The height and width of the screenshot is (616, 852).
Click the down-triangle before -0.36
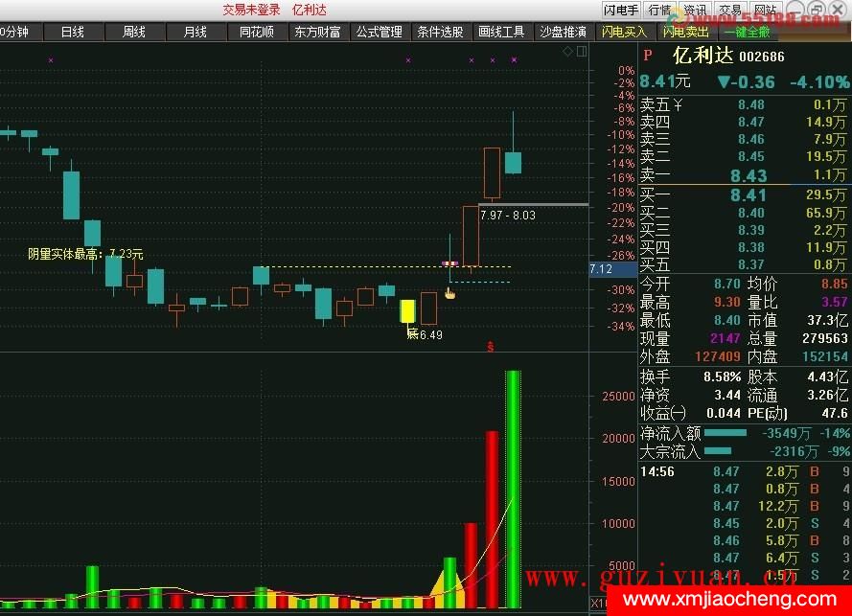[724, 82]
